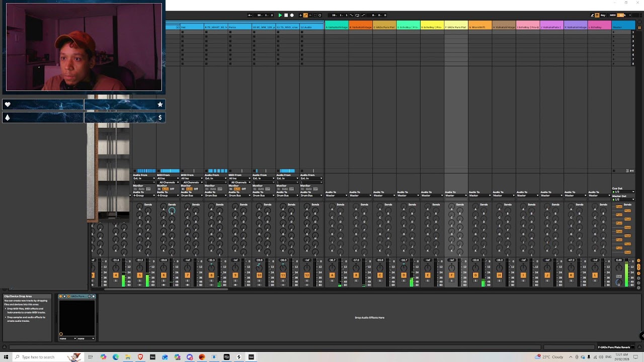Click the Session Record circle icon
Viewport: 644px width, 362px height.
[x=320, y=15]
